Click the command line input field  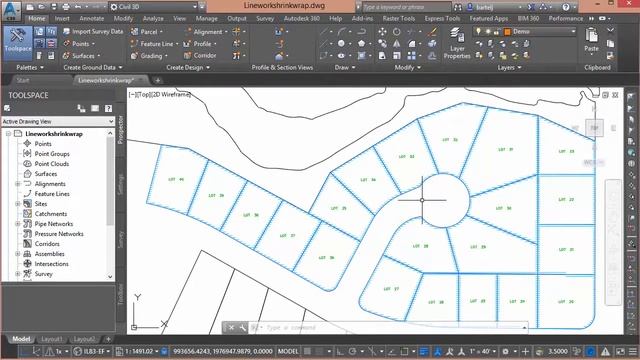392,327
